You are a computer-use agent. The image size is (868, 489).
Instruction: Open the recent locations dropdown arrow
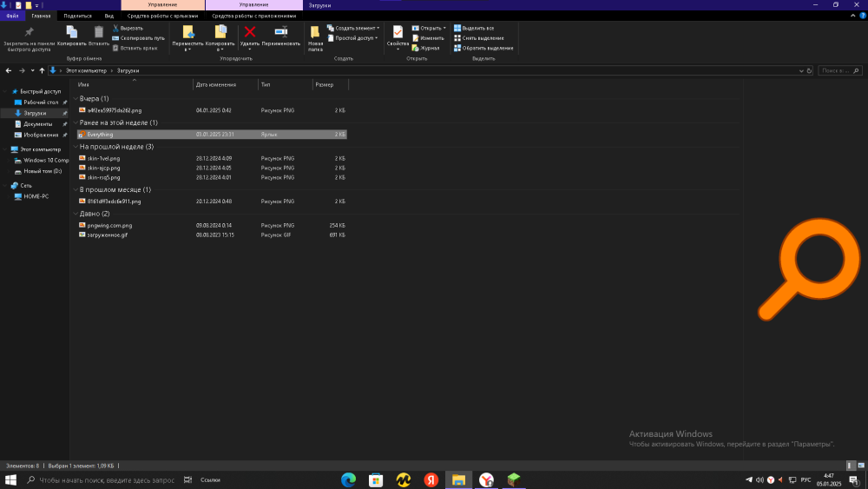[x=33, y=71]
